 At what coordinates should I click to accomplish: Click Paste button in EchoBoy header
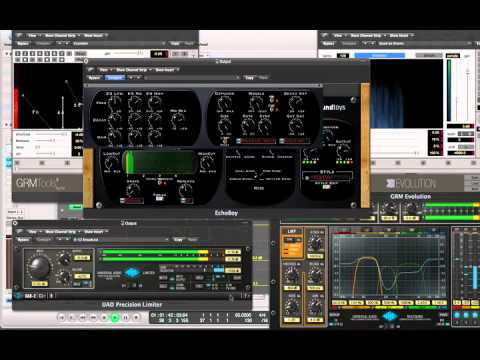(x=263, y=78)
